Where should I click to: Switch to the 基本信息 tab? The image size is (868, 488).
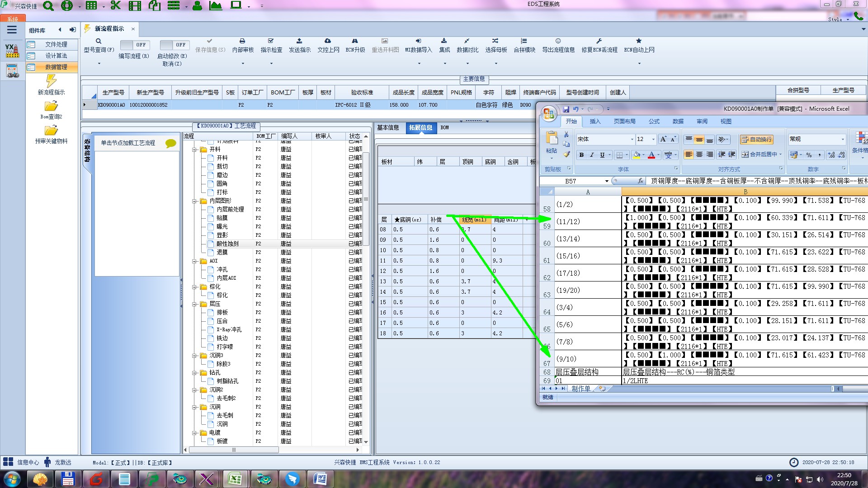pyautogui.click(x=388, y=128)
